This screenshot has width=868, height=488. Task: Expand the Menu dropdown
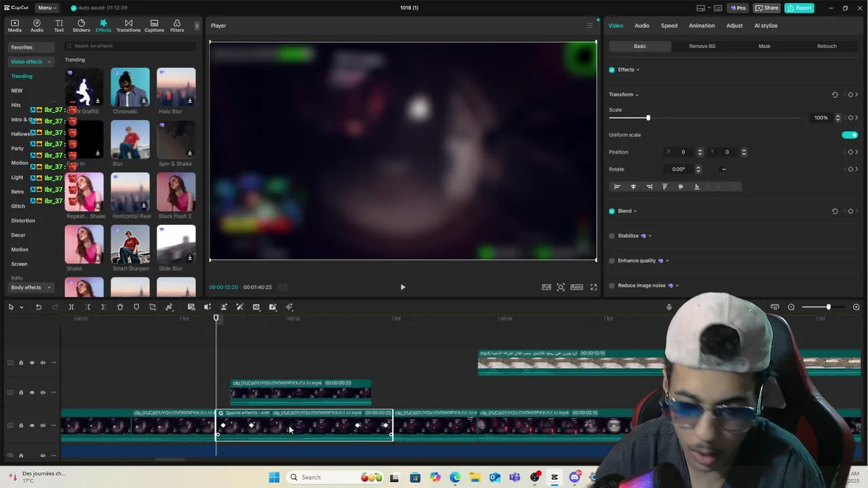point(46,7)
